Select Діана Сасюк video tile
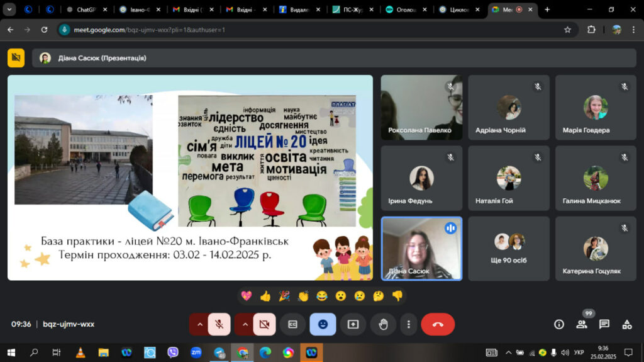Image resolution: width=644 pixels, height=362 pixels. point(421,249)
